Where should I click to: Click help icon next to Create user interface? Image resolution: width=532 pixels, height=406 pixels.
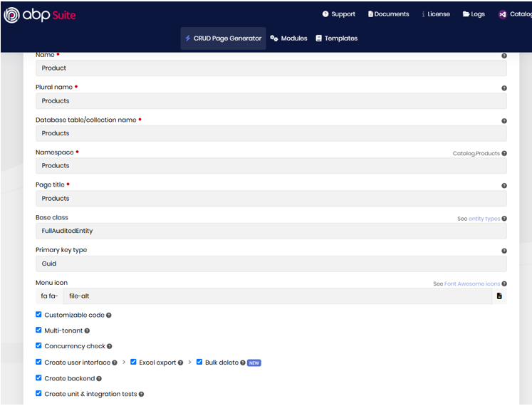(x=115, y=363)
